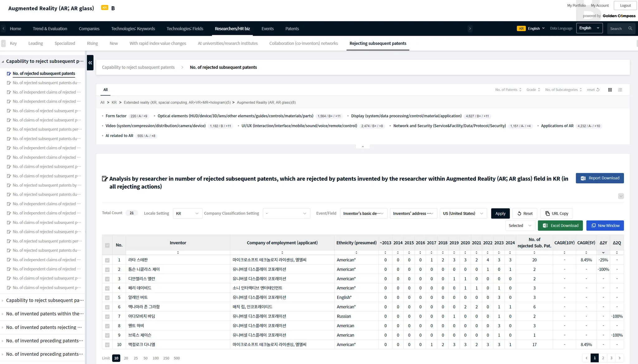This screenshot has height=364, width=638.
Task: Open US (United States) dropdown
Action: (463, 213)
